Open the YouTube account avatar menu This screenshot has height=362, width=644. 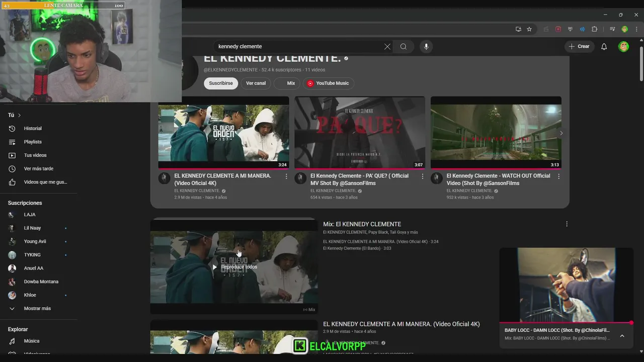tap(624, 46)
